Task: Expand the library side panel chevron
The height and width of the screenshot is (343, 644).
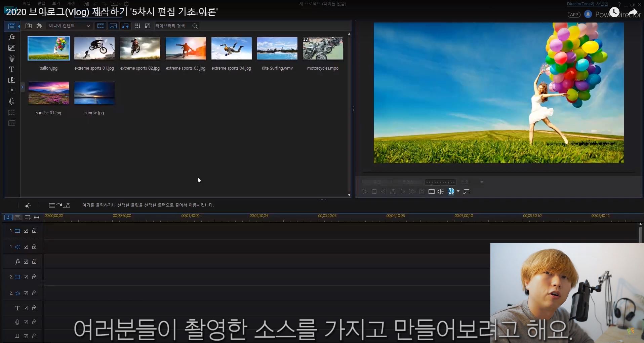Action: click(23, 87)
